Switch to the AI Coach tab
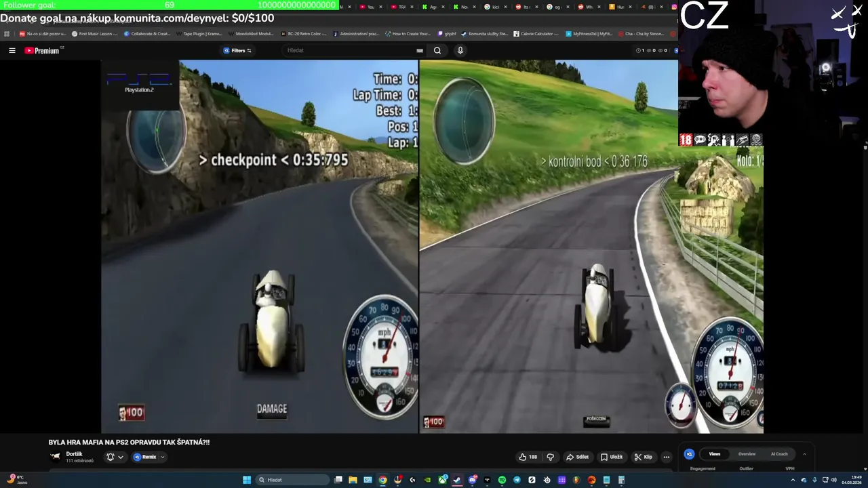This screenshot has height=488, width=868. pos(779,454)
